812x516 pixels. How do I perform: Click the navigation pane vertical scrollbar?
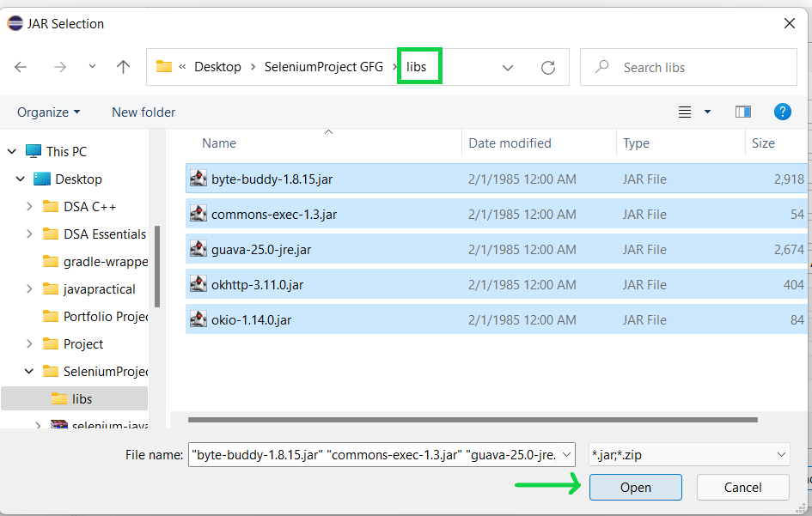pyautogui.click(x=157, y=266)
